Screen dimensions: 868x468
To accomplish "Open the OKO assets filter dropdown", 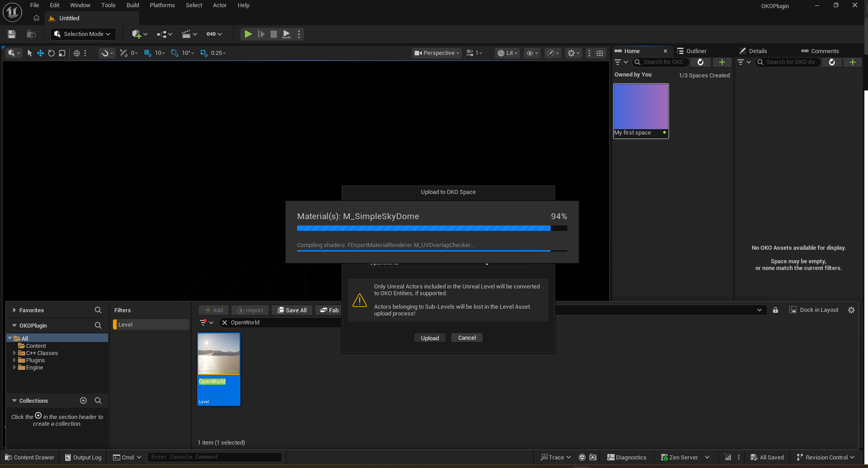I will click(744, 62).
